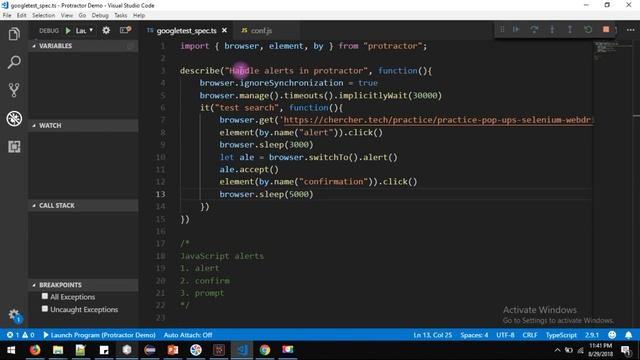This screenshot has width=640, height=360.
Task: Click Auto Attach: Off in status bar
Action: 188,335
